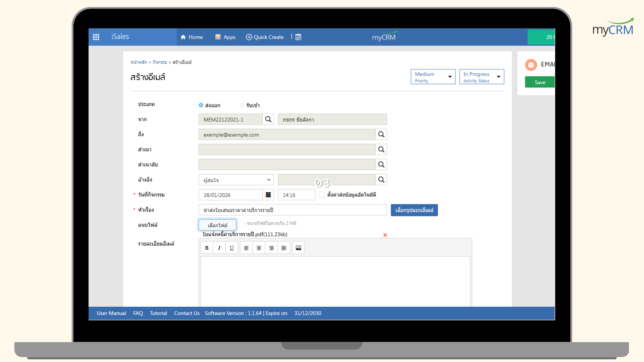Click the underline formatting button
The image size is (644, 362).
[x=231, y=248]
